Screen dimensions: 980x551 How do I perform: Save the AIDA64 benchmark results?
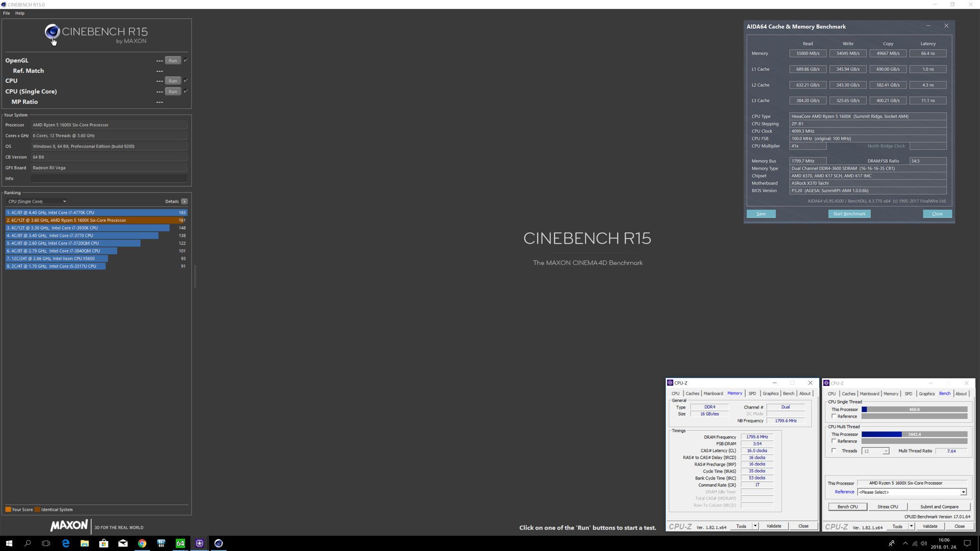click(x=761, y=214)
